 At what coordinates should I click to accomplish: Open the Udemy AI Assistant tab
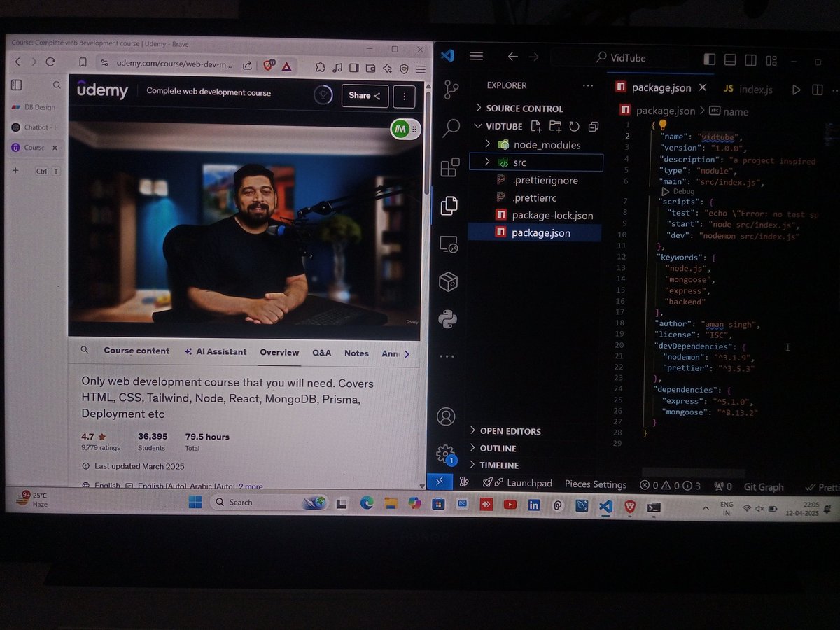point(216,352)
